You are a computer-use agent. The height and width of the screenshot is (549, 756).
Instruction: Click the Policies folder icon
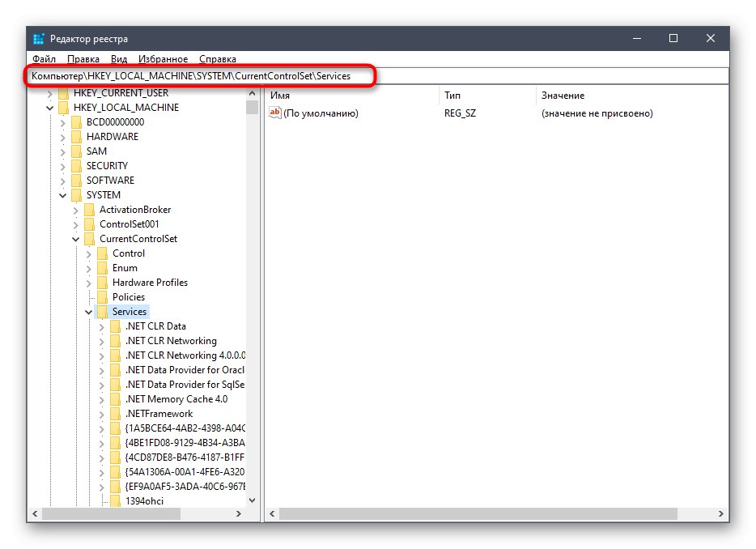pyautogui.click(x=102, y=296)
